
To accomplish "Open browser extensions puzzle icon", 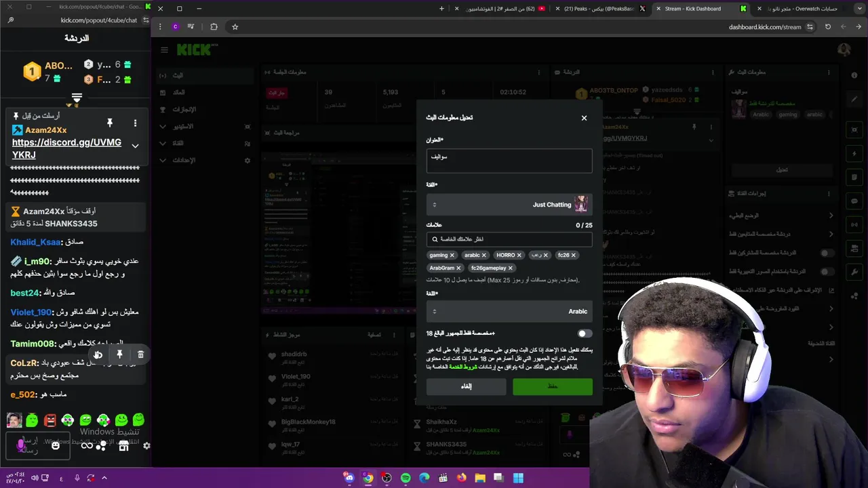I will [214, 26].
